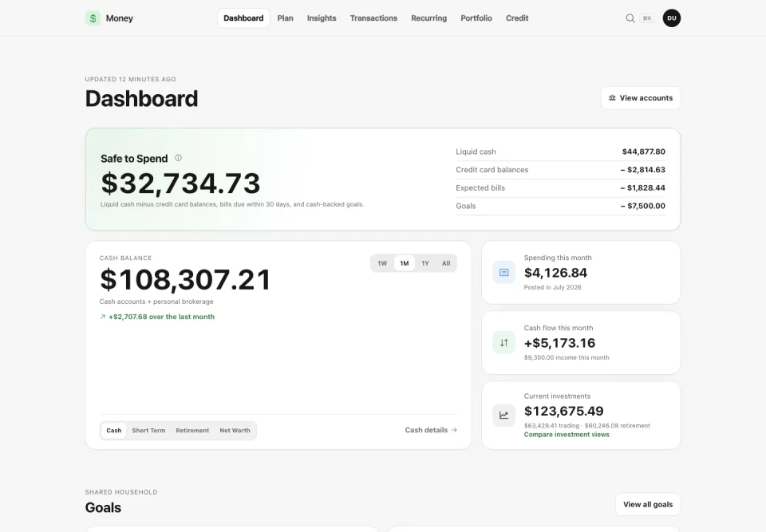
Task: Click the Spending this month card icon
Action: 503,272
